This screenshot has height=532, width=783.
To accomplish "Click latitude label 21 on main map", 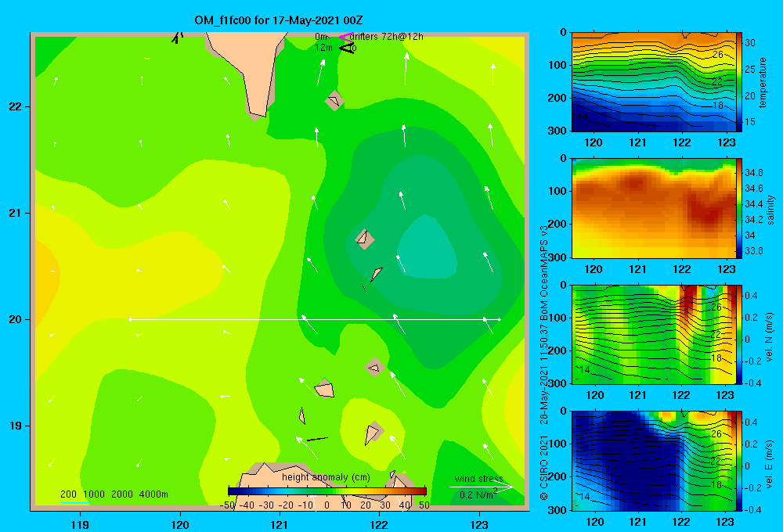I will click(16, 213).
